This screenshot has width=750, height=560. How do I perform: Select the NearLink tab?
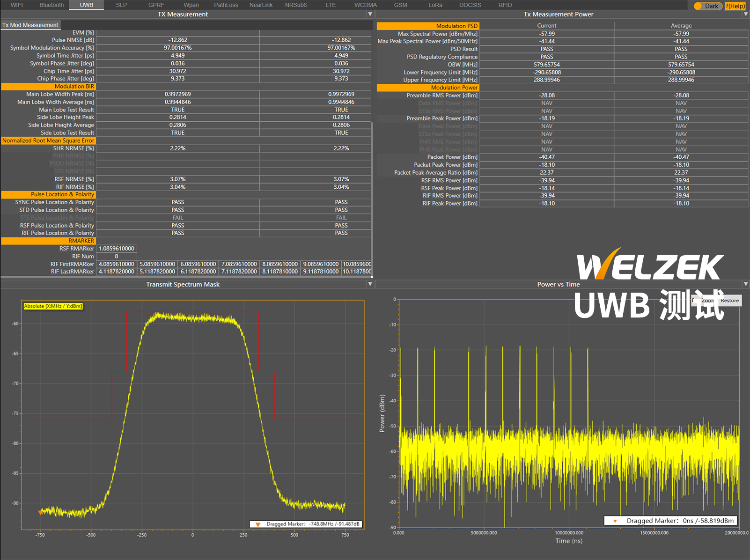click(261, 5)
